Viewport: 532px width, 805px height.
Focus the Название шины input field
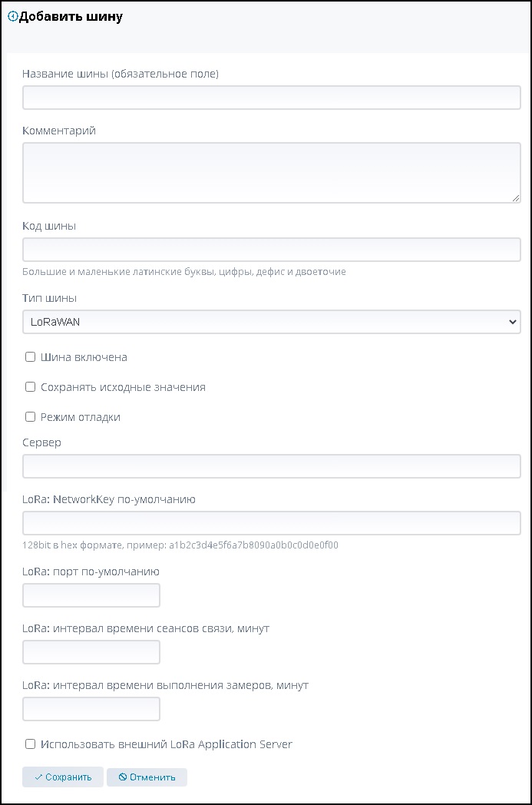(272, 98)
